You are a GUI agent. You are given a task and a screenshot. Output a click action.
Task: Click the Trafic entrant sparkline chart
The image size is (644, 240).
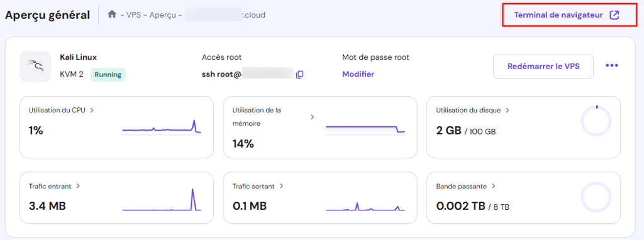(162, 200)
